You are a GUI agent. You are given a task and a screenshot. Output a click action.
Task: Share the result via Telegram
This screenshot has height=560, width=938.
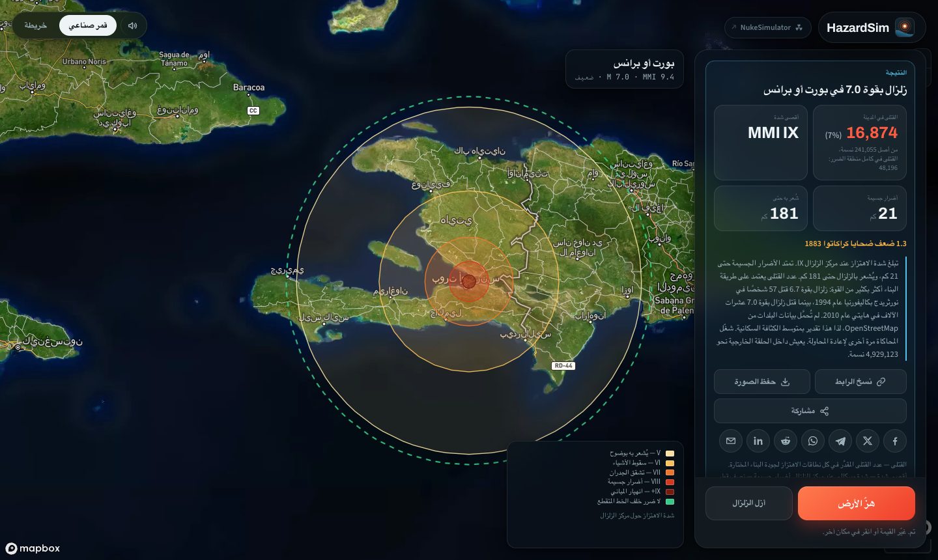(840, 441)
